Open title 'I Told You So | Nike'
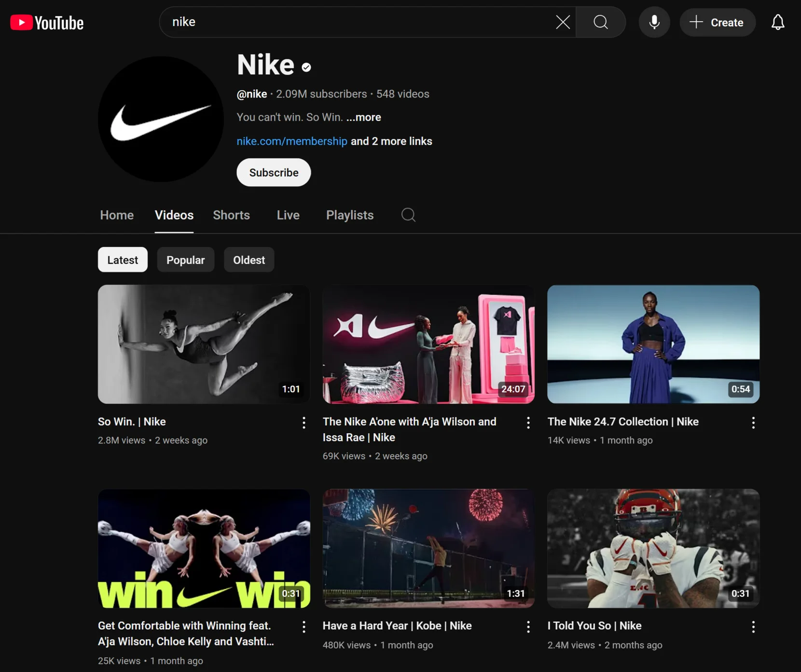 (x=594, y=626)
